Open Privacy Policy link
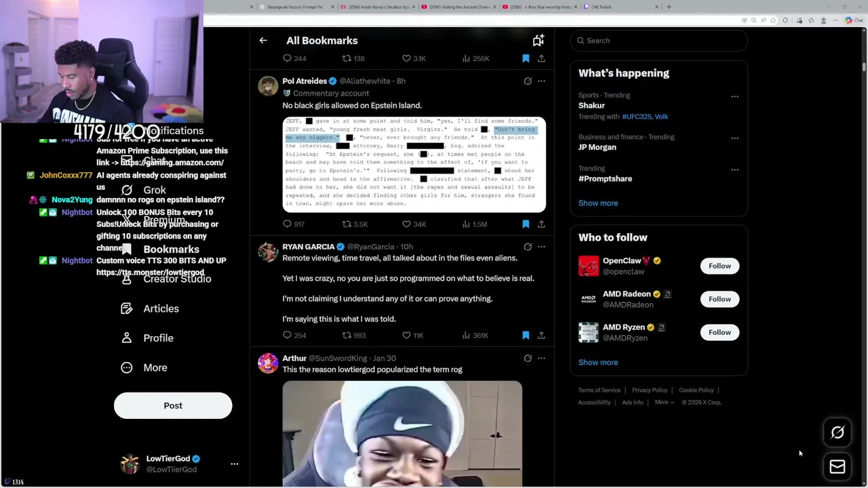 [x=650, y=390]
